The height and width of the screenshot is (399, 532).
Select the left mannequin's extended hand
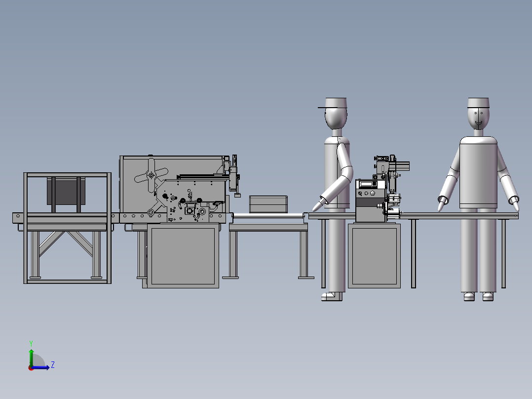pyautogui.click(x=317, y=206)
